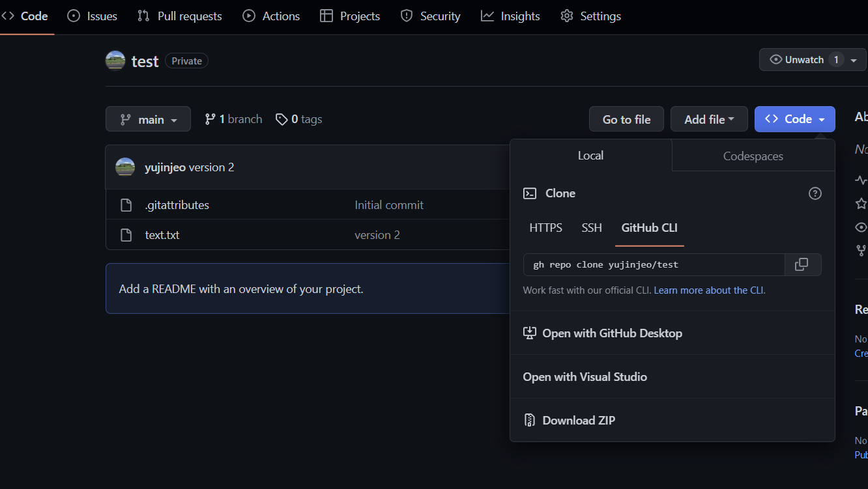Open the Projects tab
868x489 pixels.
pyautogui.click(x=350, y=16)
